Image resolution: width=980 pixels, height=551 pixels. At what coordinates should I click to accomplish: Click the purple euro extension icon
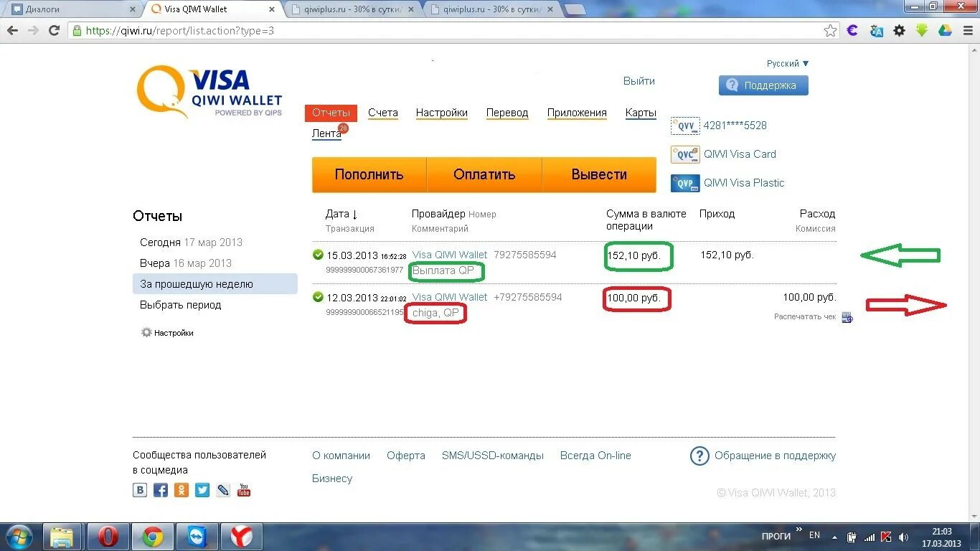click(x=852, y=31)
